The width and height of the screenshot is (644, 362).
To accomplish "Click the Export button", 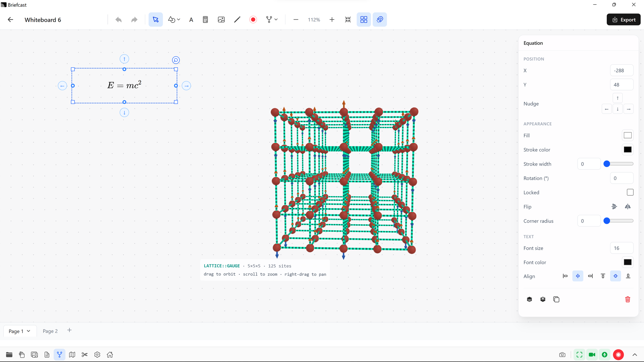I will (x=624, y=20).
